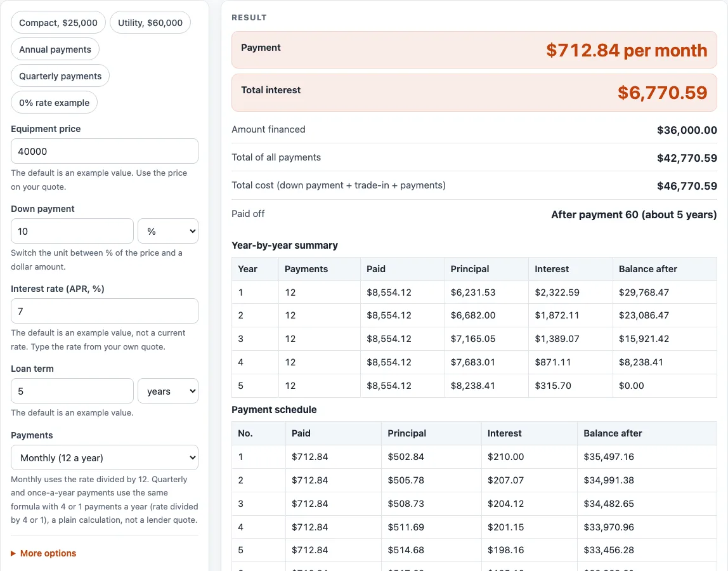Select the Annual payments preset

tap(55, 49)
